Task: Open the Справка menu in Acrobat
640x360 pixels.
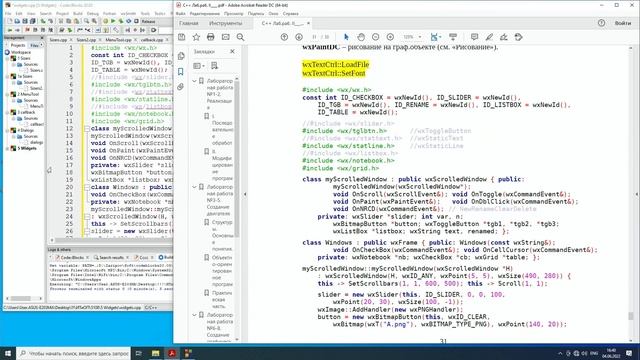Action: (x=291, y=13)
